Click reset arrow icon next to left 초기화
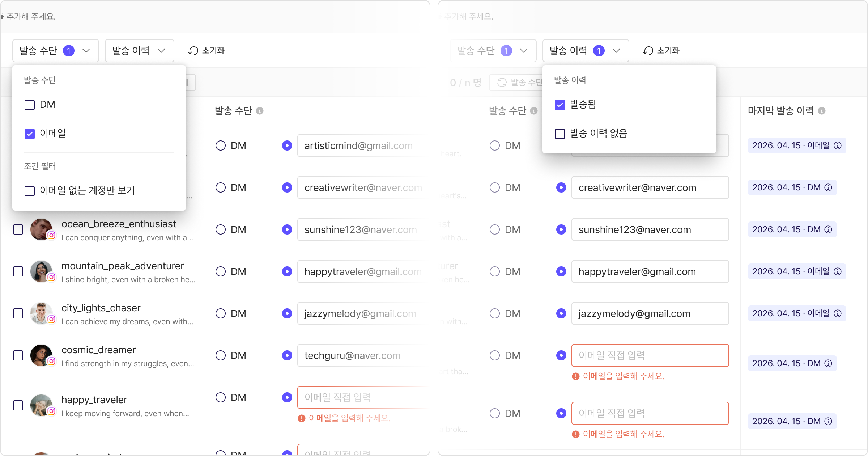Screen dimensions: 868x456 (193, 51)
